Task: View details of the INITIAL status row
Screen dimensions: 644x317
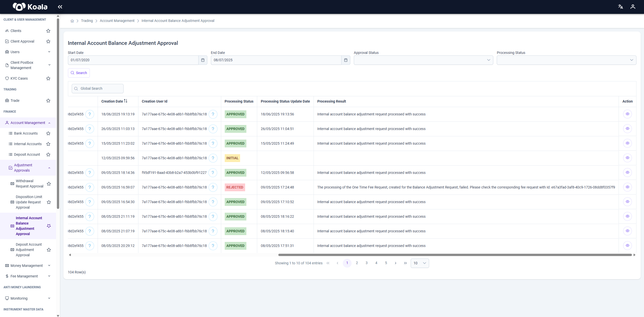Action: [x=627, y=158]
